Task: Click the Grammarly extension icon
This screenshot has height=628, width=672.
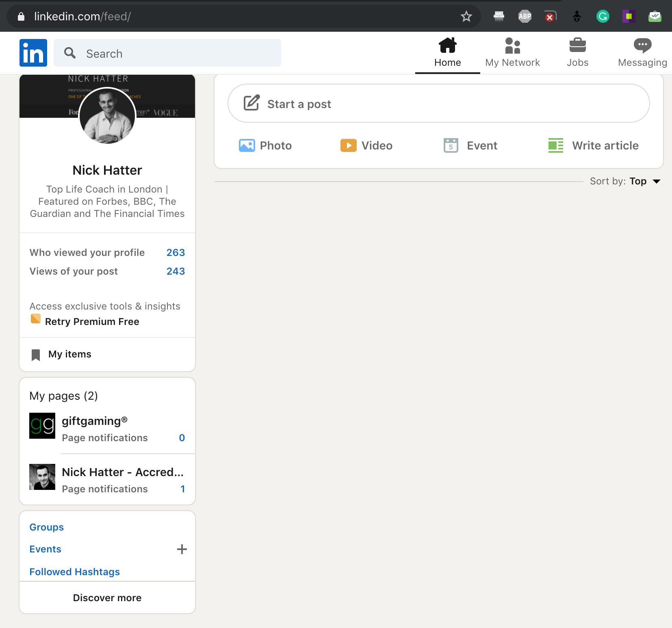Action: click(603, 16)
